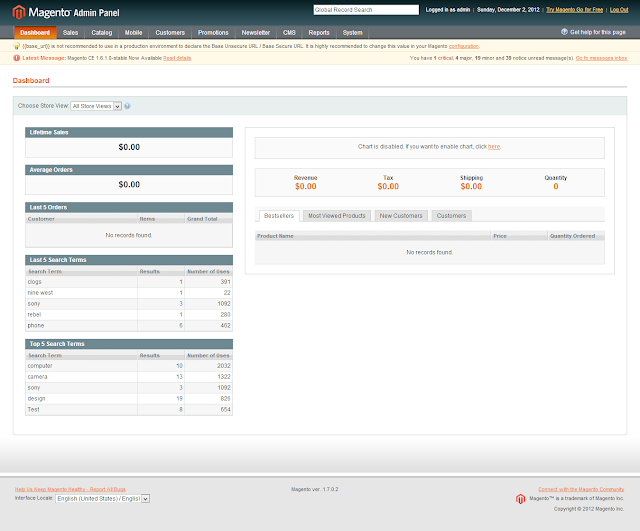This screenshot has width=640, height=531.
Task: Click the 'design' top search term row
Action: pos(129,399)
